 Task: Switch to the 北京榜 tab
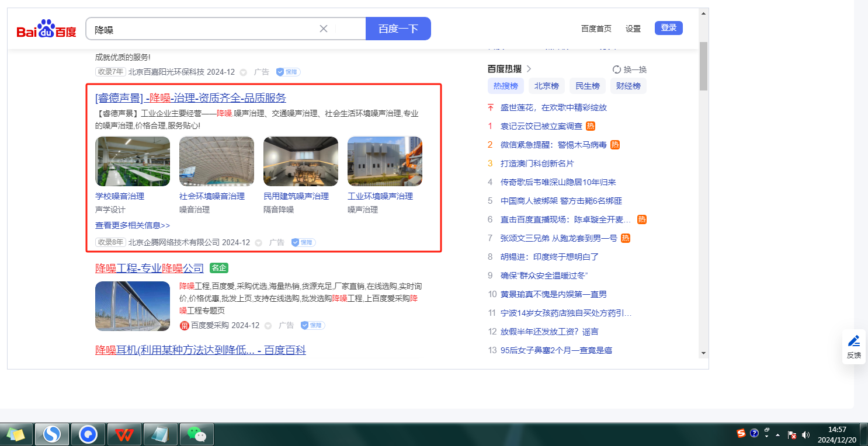(546, 86)
